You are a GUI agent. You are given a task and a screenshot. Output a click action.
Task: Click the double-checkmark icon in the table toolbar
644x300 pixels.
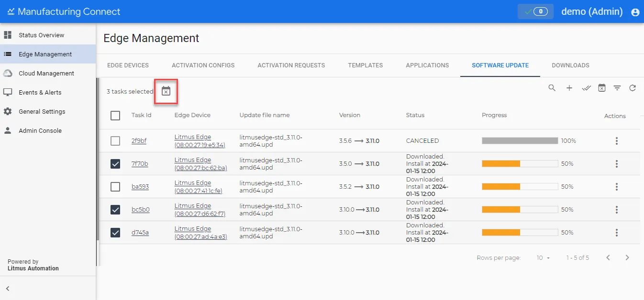[586, 88]
